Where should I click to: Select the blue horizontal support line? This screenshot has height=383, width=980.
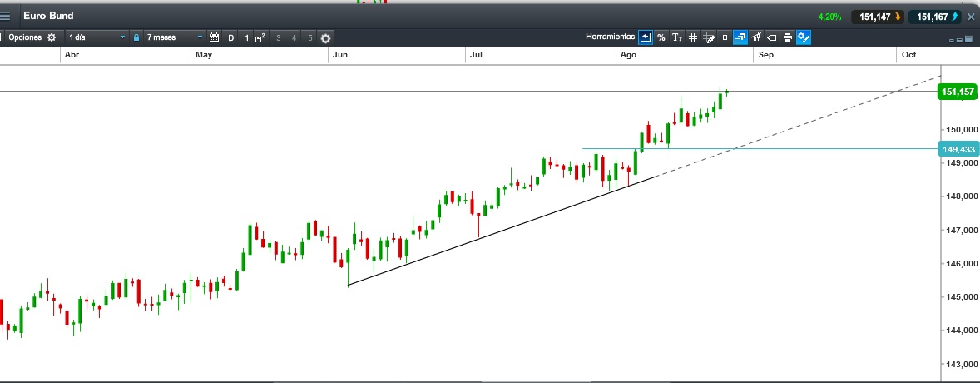(x=760, y=149)
